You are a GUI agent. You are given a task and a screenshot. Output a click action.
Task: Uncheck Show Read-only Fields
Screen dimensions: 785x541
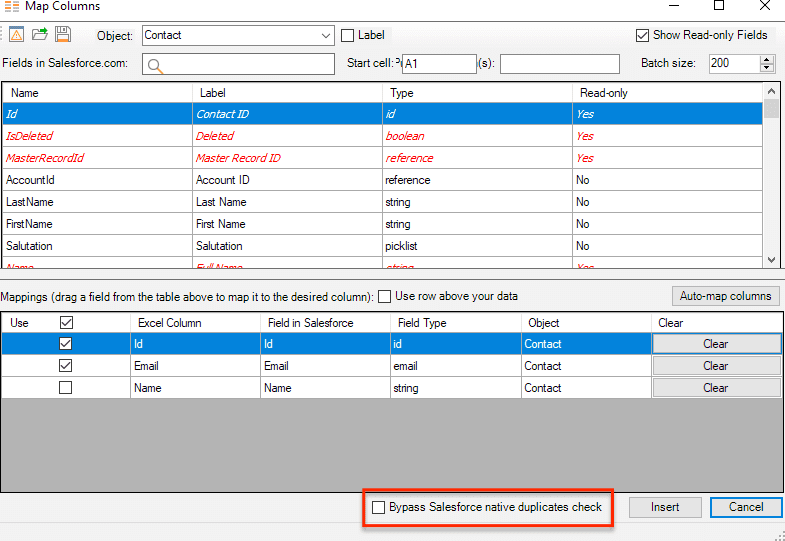[642, 36]
